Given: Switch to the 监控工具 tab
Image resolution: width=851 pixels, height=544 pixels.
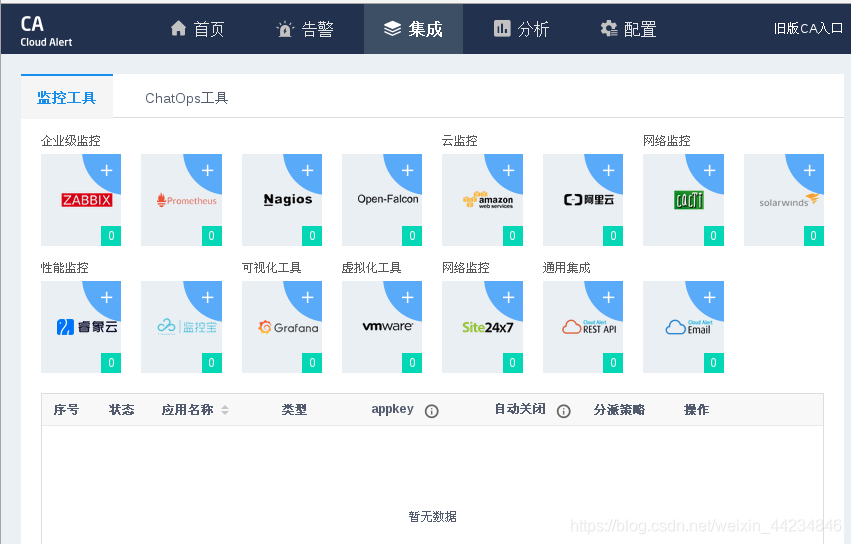Looking at the screenshot, I should [67, 98].
